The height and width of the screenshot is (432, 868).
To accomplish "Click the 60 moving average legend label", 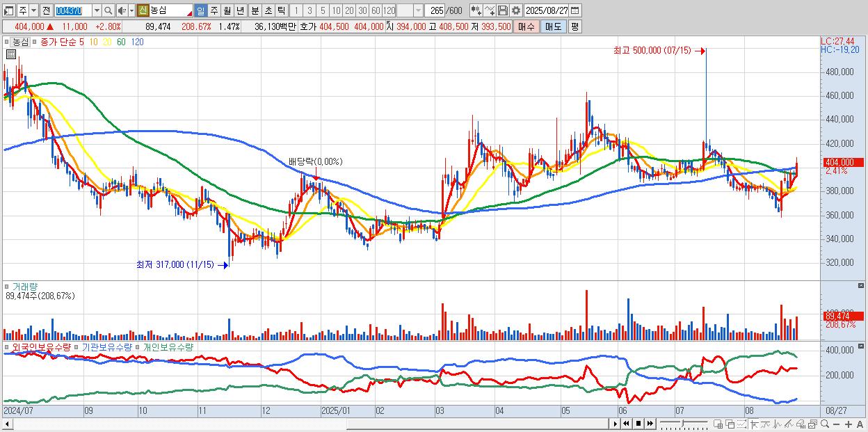I will click(122, 42).
